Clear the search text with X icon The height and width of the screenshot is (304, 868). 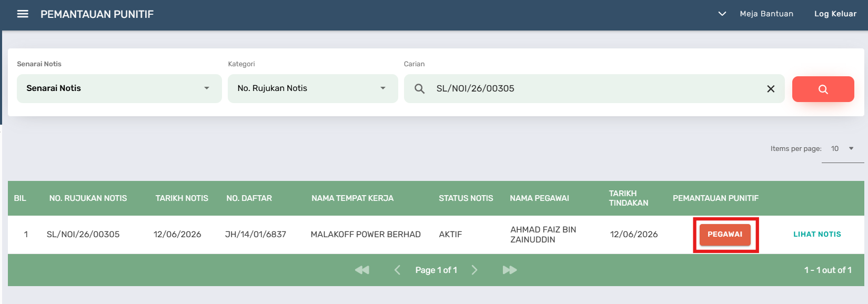[771, 89]
